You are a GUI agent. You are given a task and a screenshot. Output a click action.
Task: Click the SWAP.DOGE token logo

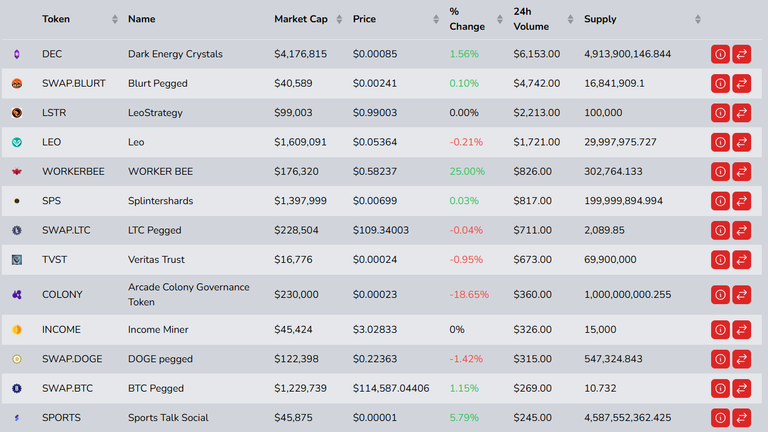[x=17, y=359]
